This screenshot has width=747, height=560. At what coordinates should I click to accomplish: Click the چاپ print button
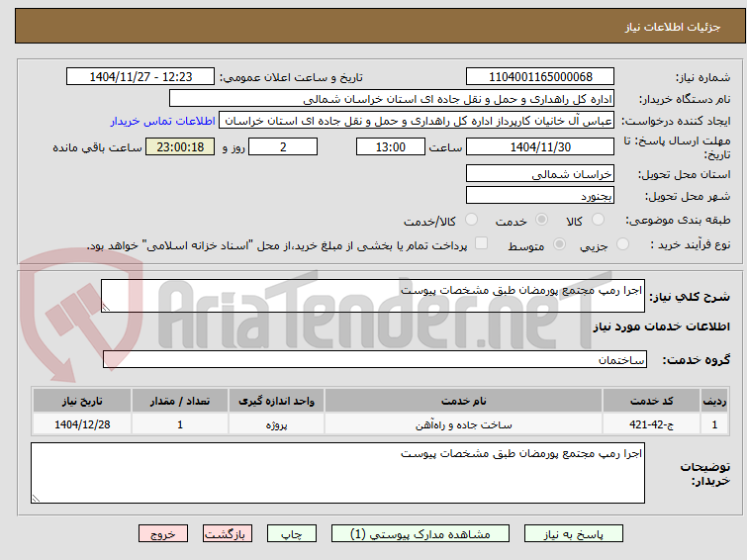pyautogui.click(x=292, y=534)
